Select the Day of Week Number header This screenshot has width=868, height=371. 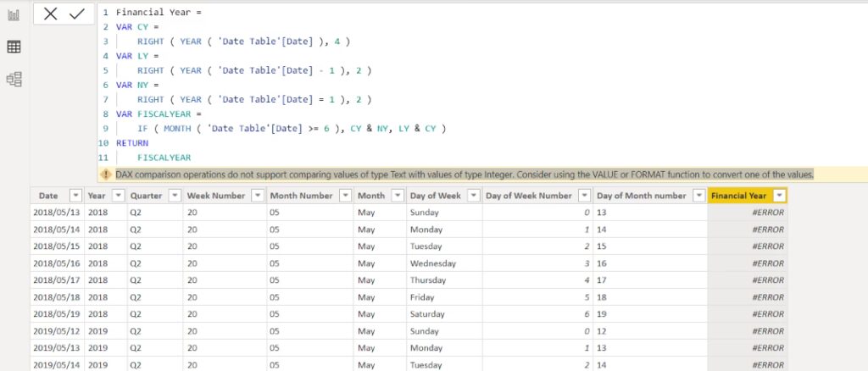coord(528,196)
